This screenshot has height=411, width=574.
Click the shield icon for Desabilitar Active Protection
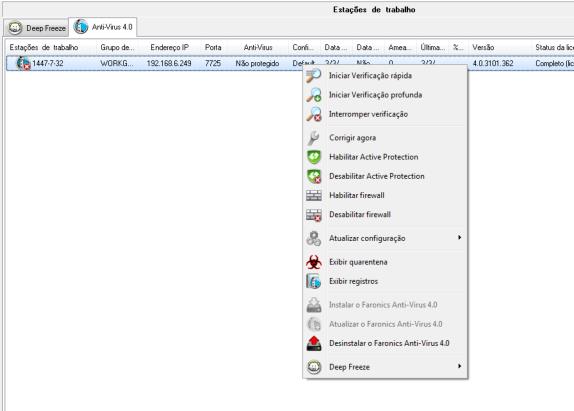point(314,176)
